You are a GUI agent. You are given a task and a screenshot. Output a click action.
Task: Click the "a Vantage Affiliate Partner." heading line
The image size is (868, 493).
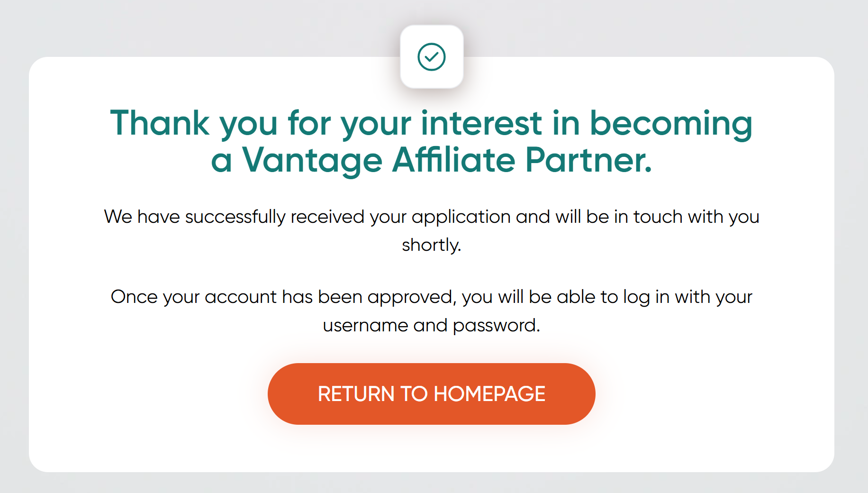pyautogui.click(x=431, y=160)
